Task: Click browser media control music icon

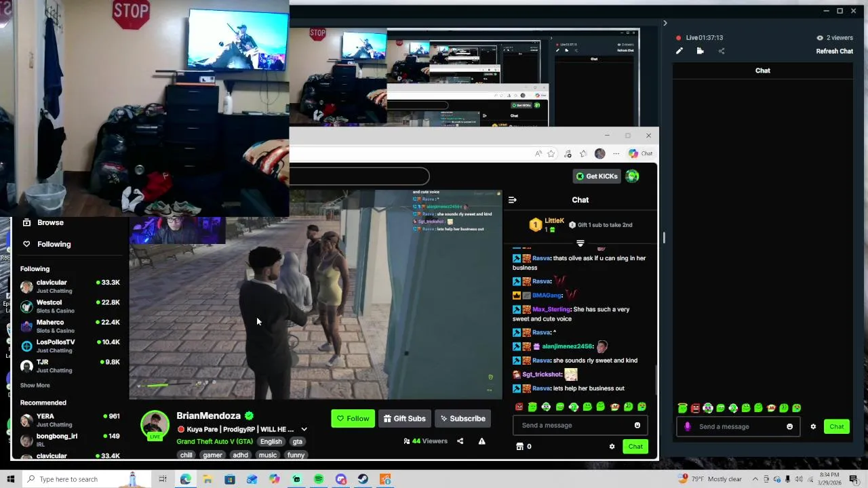Action: tap(568, 154)
